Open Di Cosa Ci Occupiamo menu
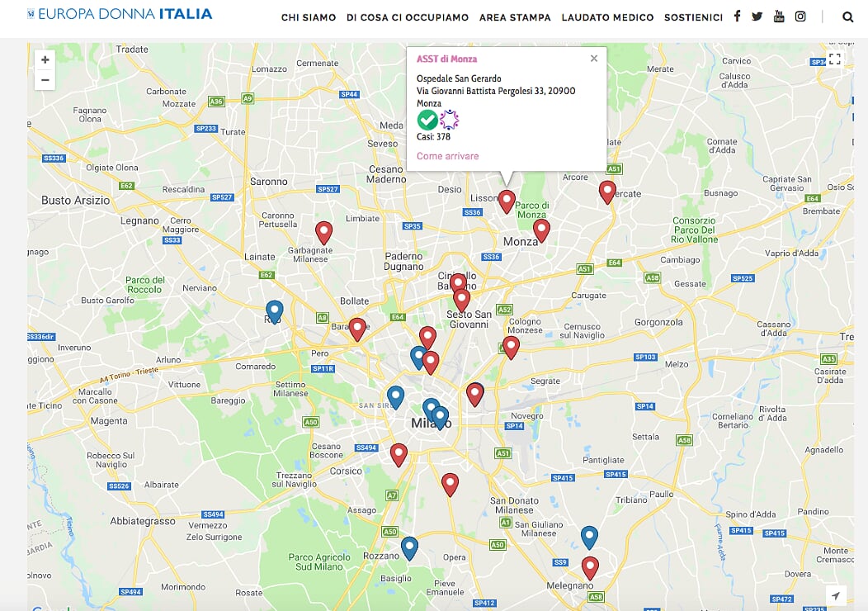Viewport: 868px width, 611px height. click(x=408, y=17)
